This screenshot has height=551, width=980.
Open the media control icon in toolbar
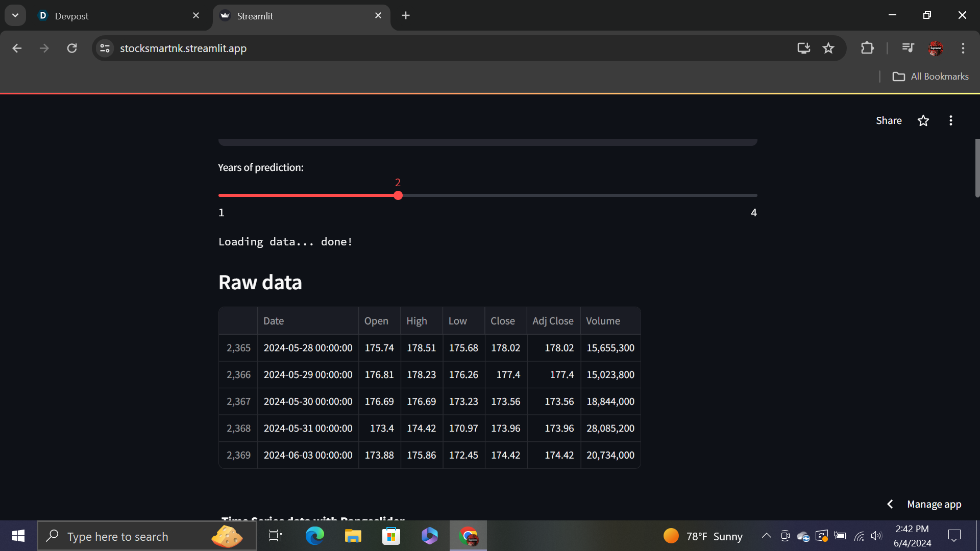tap(908, 48)
